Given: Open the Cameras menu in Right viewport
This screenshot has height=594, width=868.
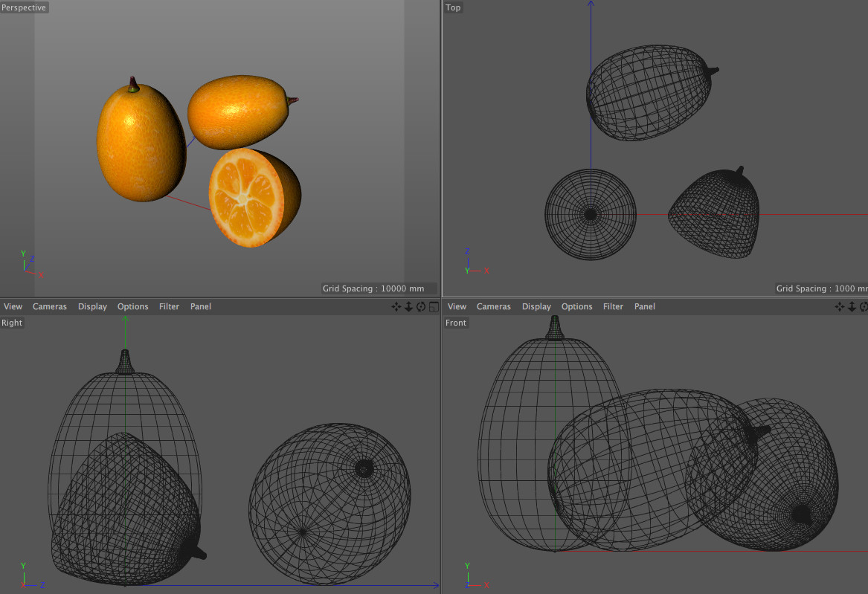Looking at the screenshot, I should click(49, 307).
